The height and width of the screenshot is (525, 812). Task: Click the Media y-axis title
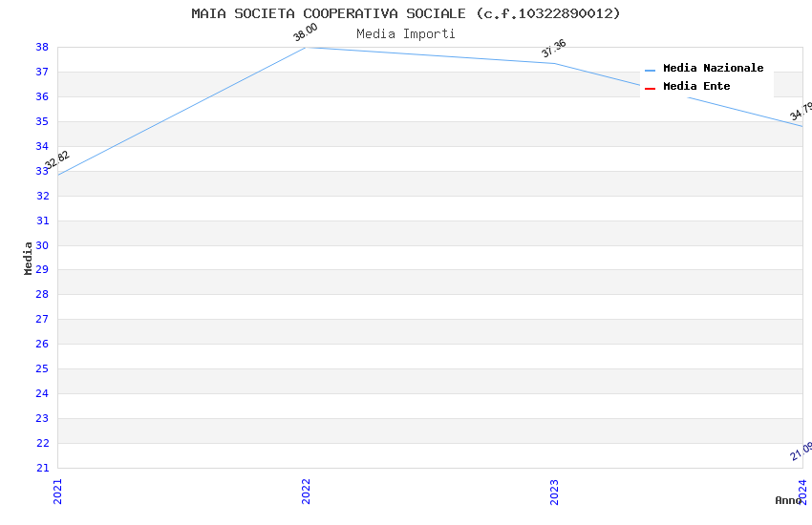28,258
